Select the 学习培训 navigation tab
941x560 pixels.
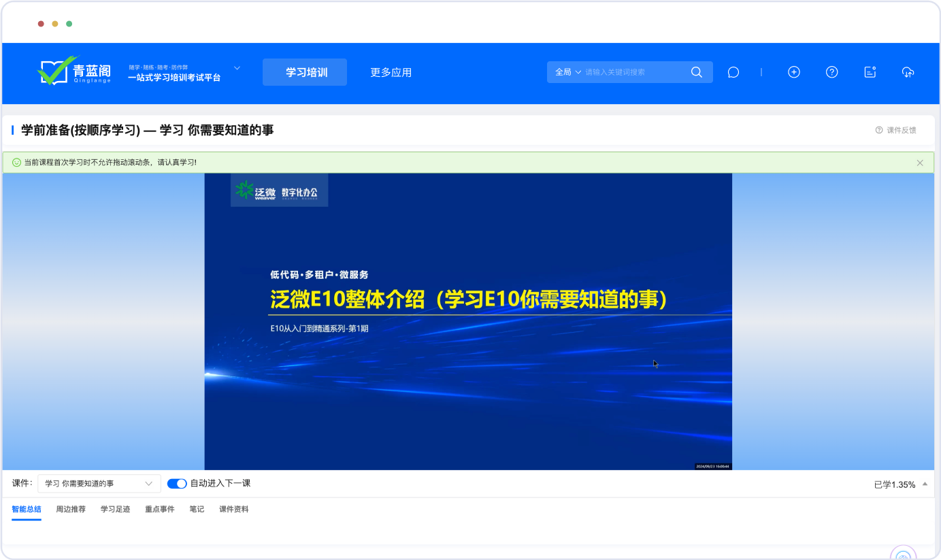305,72
